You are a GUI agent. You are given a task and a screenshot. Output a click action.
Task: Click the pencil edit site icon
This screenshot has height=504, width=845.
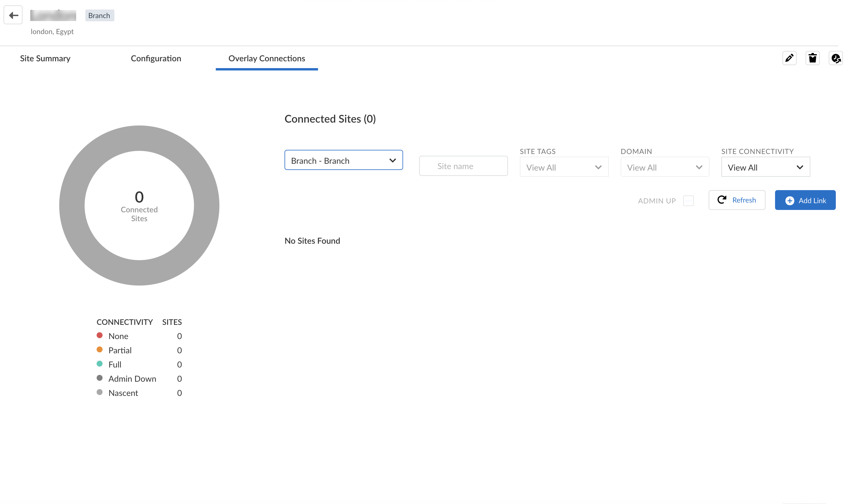789,58
